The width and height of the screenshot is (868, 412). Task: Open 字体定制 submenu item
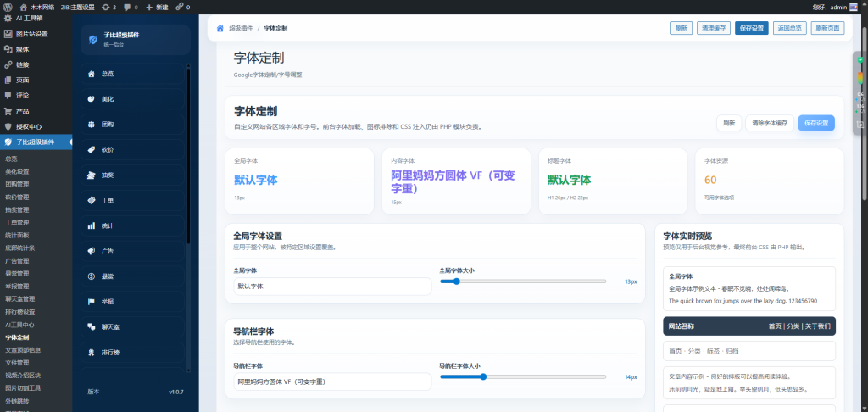[17, 337]
